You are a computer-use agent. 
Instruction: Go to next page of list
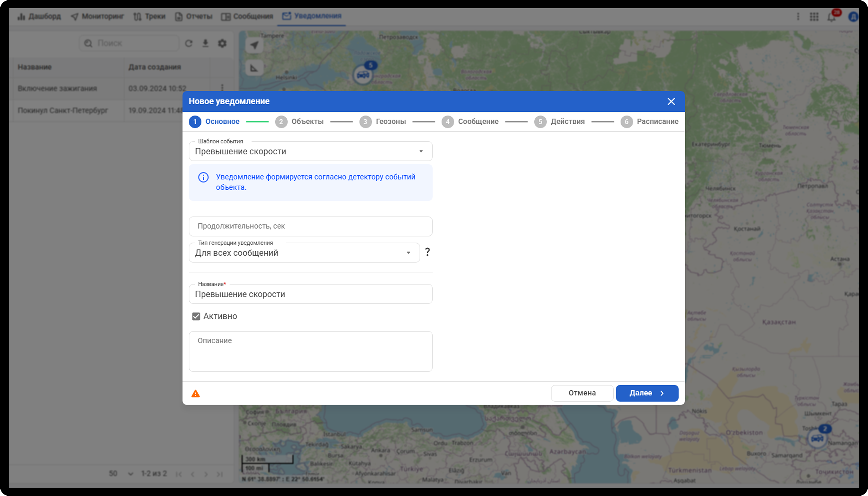point(206,474)
